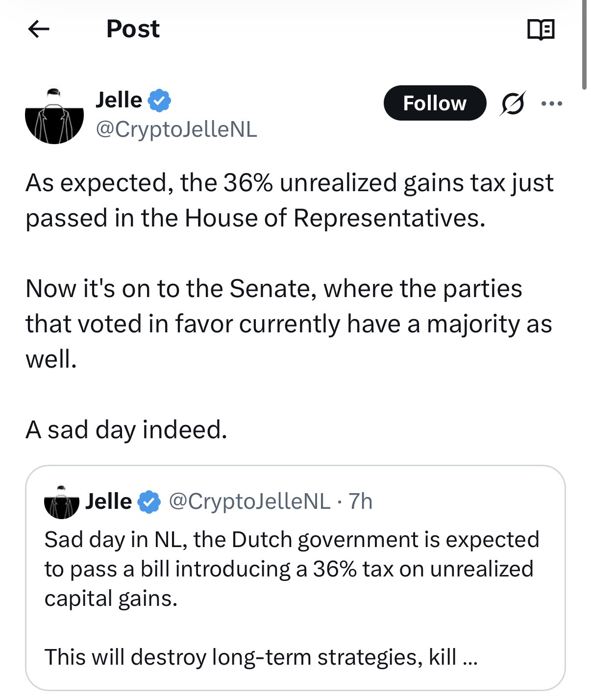Select the first paragraph about 36% tax
Screen dimensions: 591x700
(x=289, y=200)
